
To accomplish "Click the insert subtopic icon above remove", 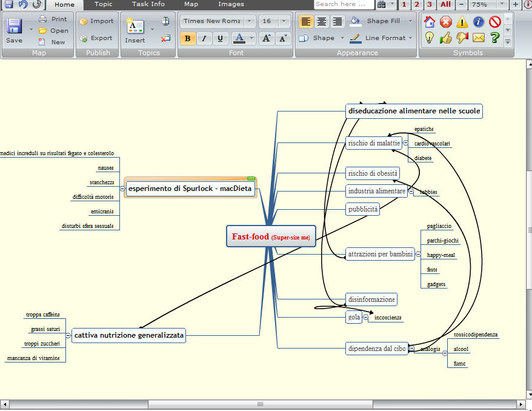I will [x=165, y=21].
